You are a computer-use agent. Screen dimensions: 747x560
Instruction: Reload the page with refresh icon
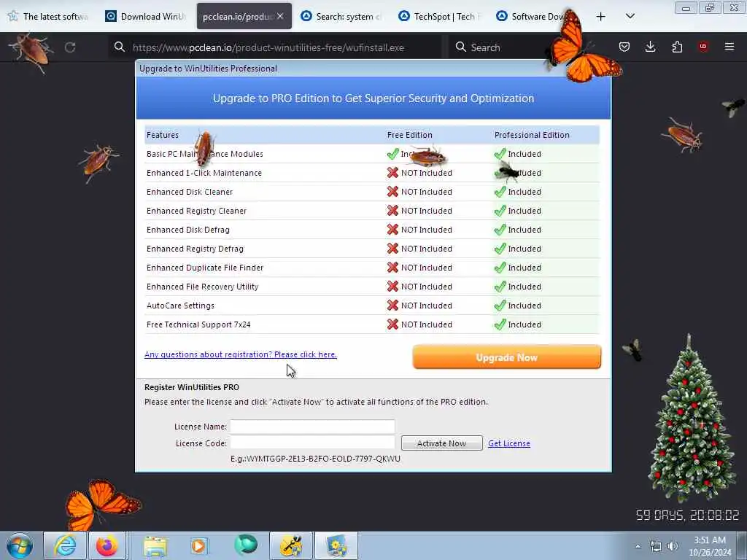point(70,47)
